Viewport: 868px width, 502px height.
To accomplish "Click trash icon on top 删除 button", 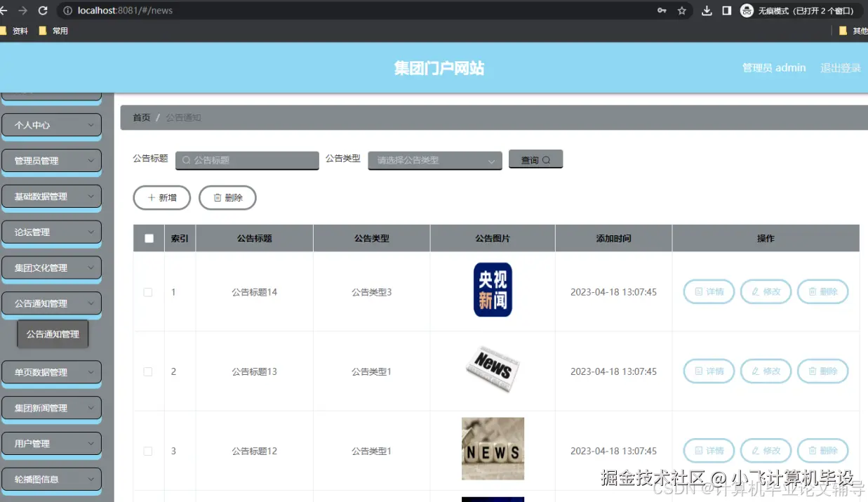I will click(x=218, y=198).
